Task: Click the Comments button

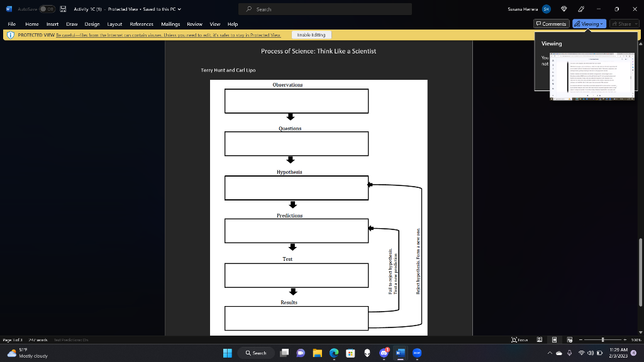Action: 551,24
